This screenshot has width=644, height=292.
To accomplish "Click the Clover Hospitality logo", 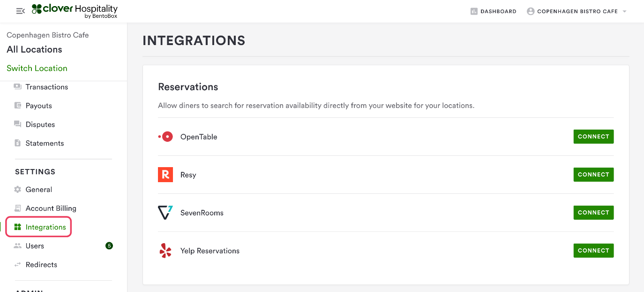I will 75,11.
